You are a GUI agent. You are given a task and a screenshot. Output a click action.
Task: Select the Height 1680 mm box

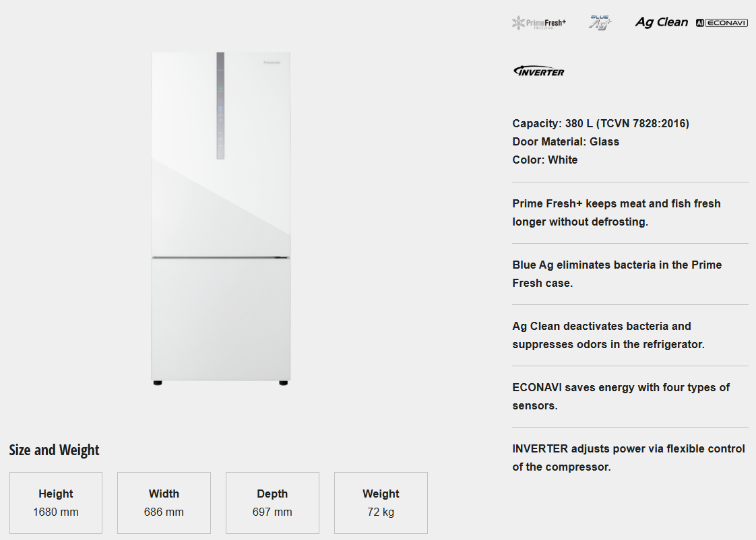[56, 503]
